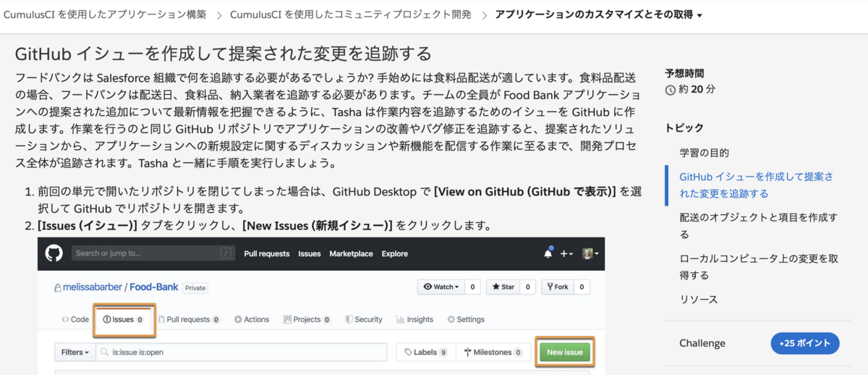
Task: Open melissabarber owner link
Action: [x=93, y=287]
